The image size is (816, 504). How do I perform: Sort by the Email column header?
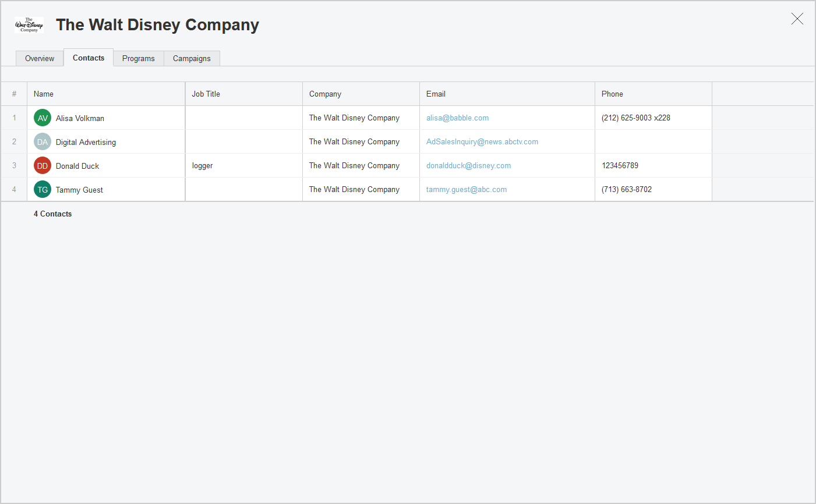coord(436,94)
